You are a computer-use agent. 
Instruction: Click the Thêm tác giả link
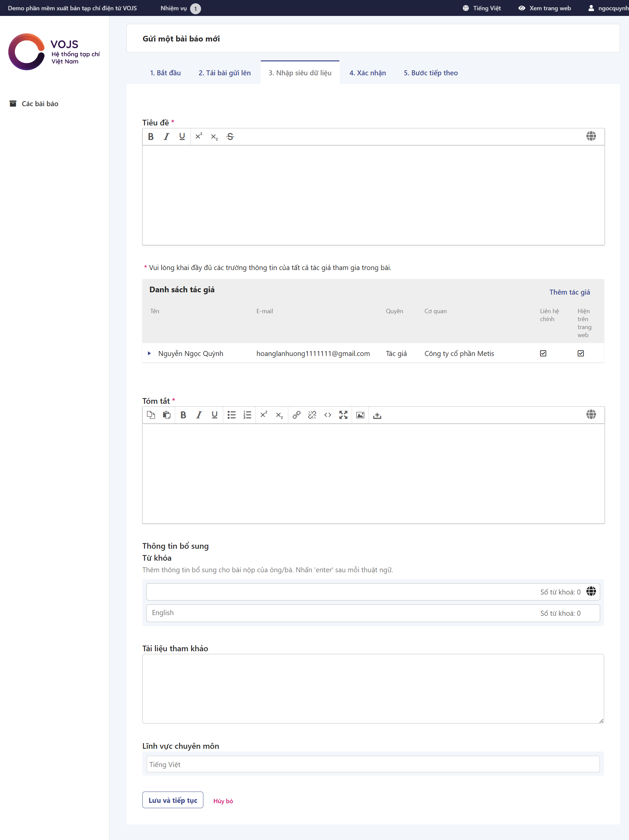tap(569, 292)
